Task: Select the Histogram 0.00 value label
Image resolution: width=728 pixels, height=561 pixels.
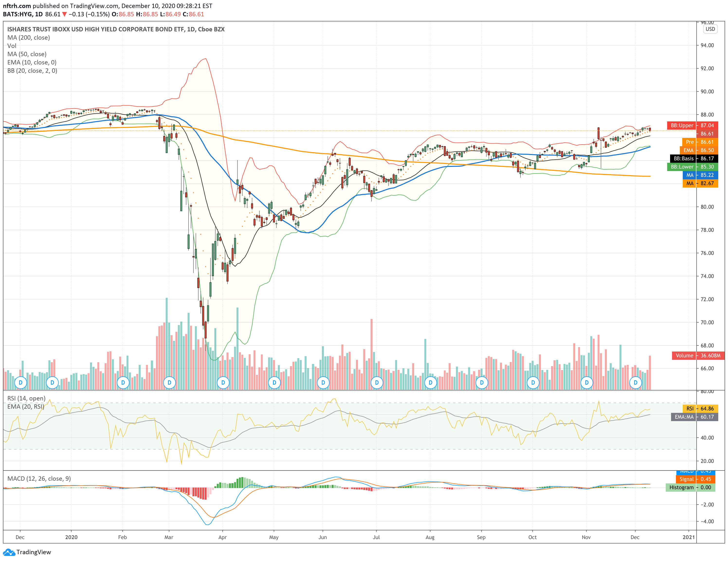Action: pyautogui.click(x=690, y=488)
